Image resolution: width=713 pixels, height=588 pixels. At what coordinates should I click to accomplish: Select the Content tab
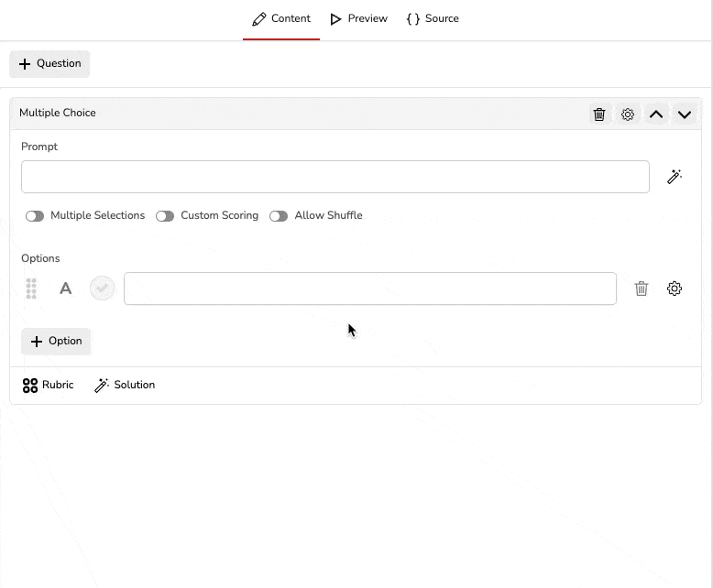tap(281, 18)
